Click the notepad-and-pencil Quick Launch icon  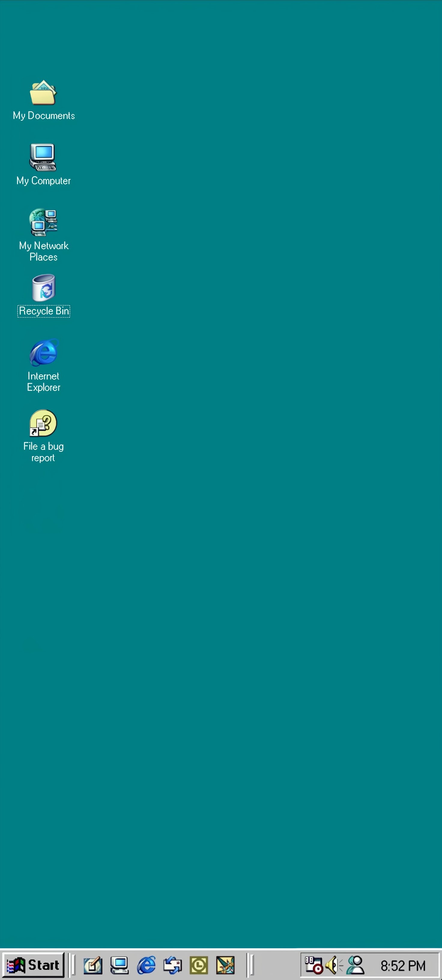[x=93, y=965]
